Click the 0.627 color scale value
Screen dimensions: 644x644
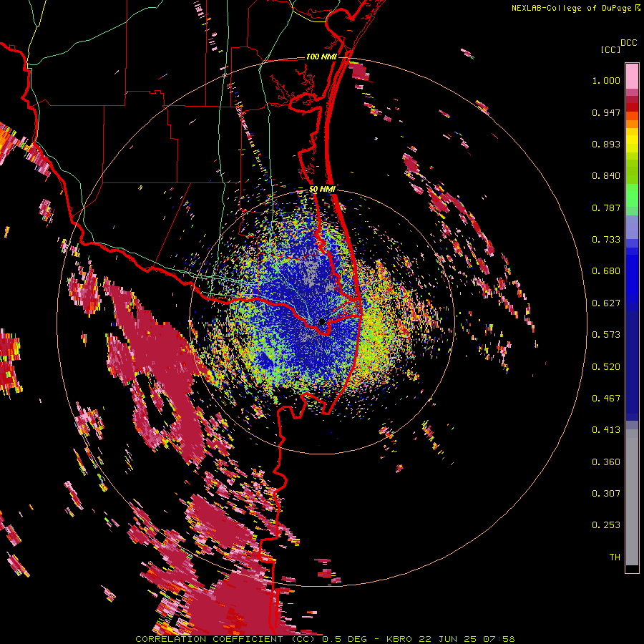[x=606, y=303]
